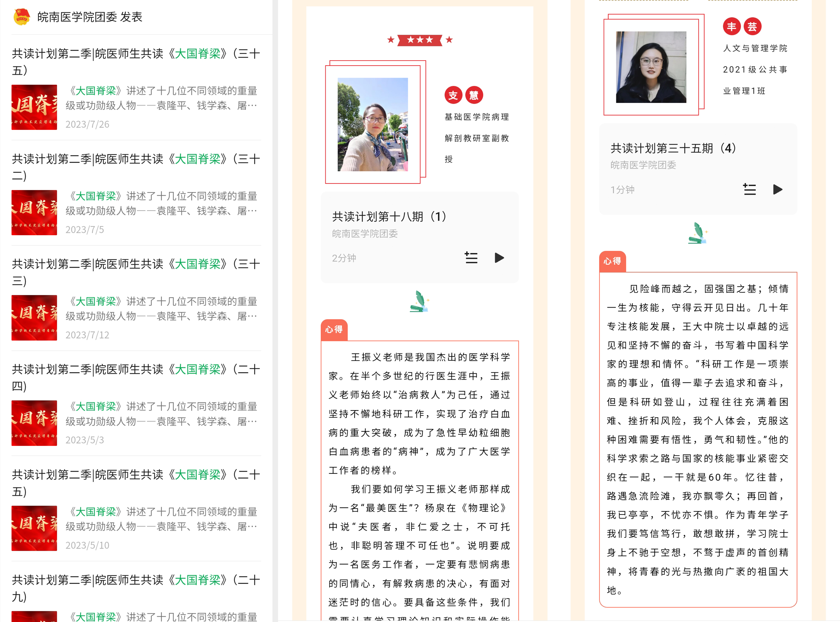Screen dimensions: 840x622
Task: Click the date text 2023/7/26
Action: click(87, 124)
